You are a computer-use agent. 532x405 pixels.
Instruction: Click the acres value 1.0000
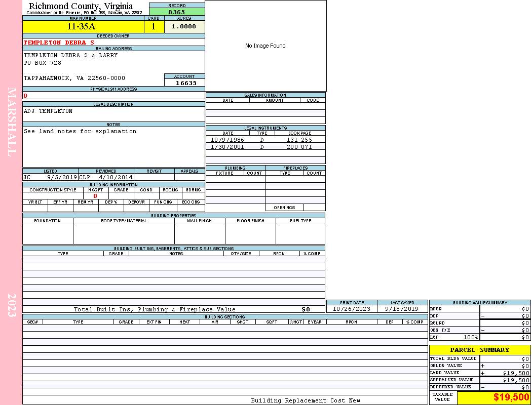tap(184, 27)
